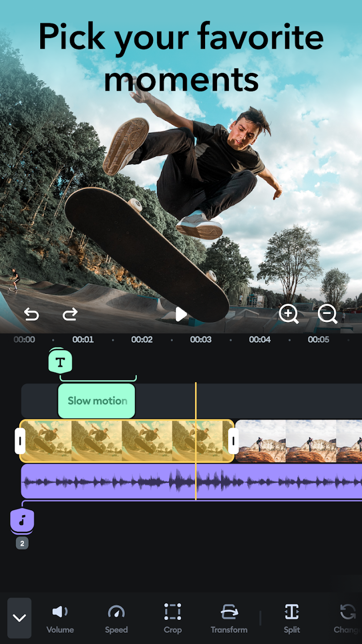Open the Crop tool
The width and height of the screenshot is (362, 644).
(x=173, y=618)
